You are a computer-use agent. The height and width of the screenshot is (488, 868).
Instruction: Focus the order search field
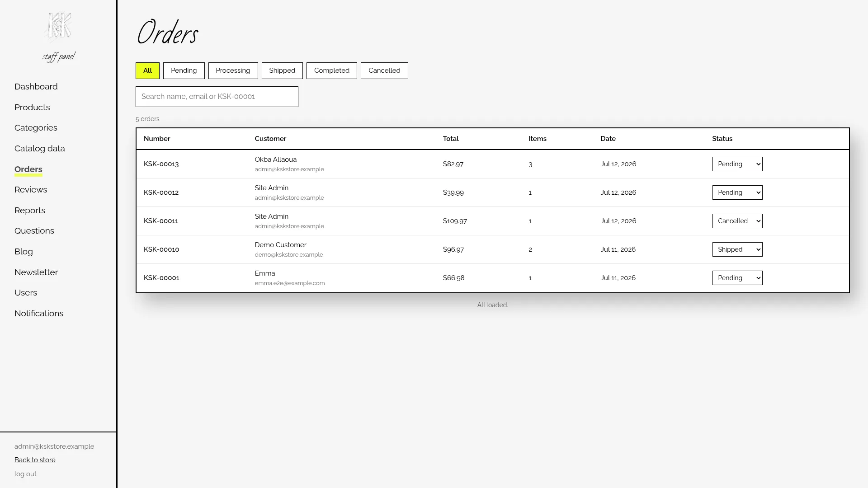click(217, 97)
